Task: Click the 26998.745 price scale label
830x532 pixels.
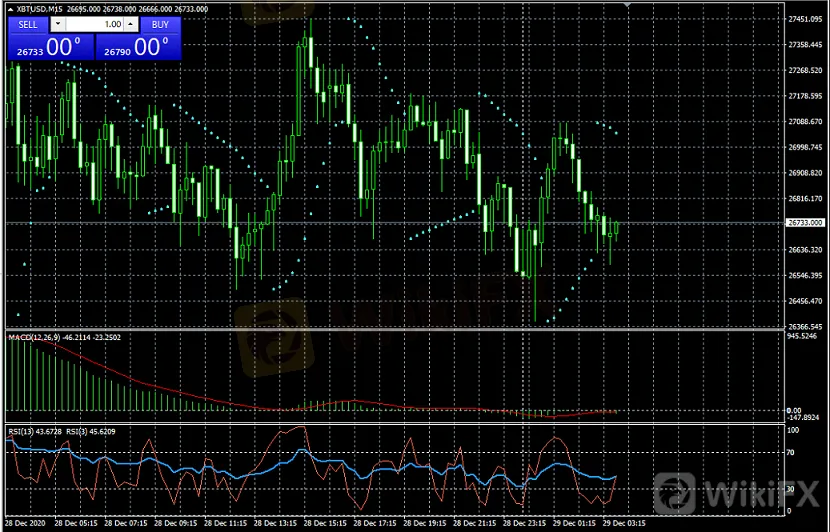Action: (806, 147)
